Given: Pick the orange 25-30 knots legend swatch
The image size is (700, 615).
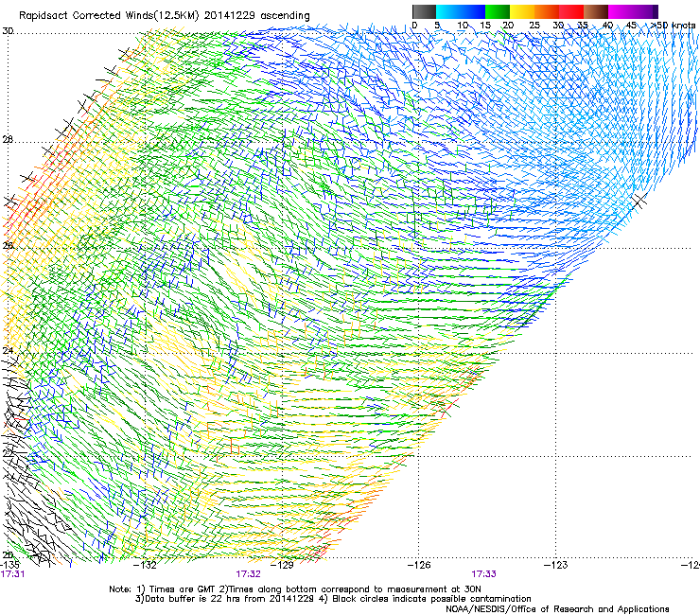Looking at the screenshot, I should (547, 11).
